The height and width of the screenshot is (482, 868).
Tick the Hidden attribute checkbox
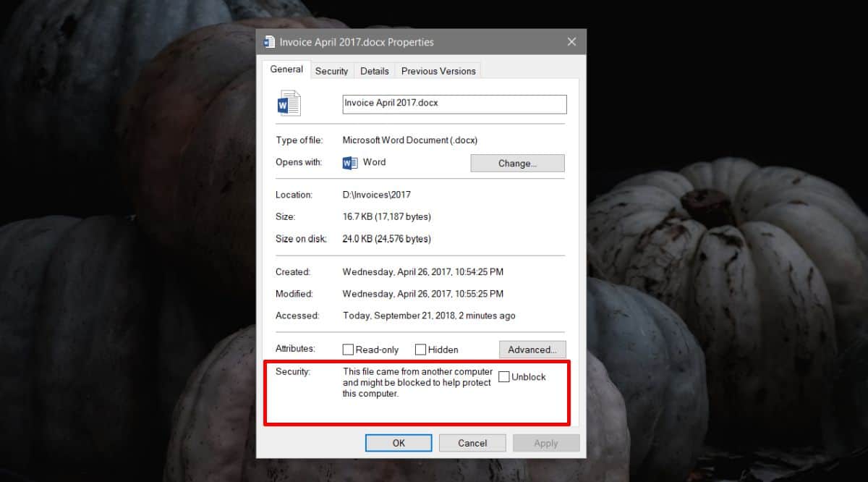(x=420, y=350)
